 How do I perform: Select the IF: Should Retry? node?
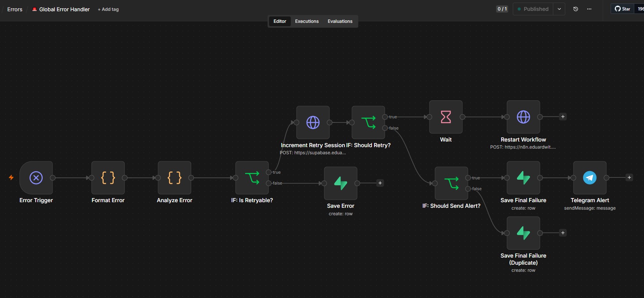coord(368,122)
